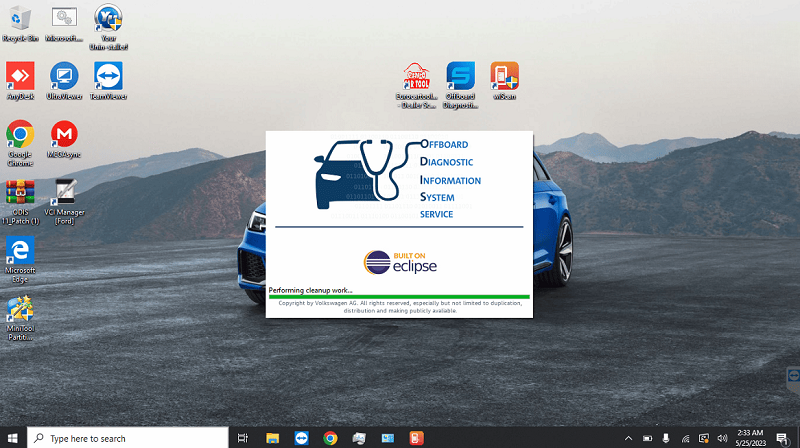This screenshot has width=800, height=448.
Task: Click the Volkswagen AG copyright notice
Action: [x=400, y=307]
